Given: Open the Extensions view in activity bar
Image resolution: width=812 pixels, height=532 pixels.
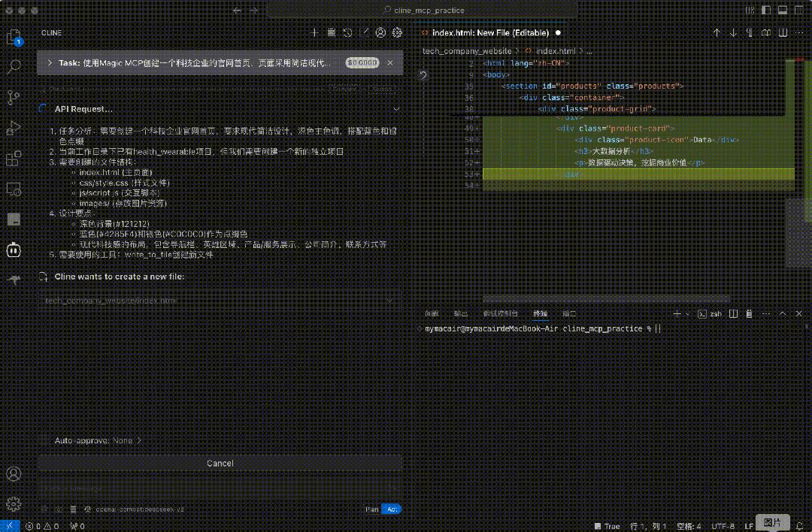Looking at the screenshot, I should pos(14,159).
